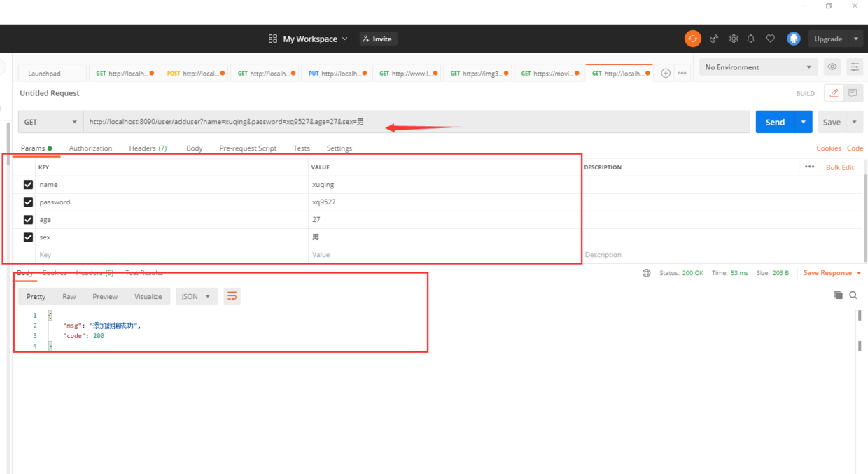Open the settings gear in header
Viewport: 868px width, 474px height.
pyautogui.click(x=734, y=39)
